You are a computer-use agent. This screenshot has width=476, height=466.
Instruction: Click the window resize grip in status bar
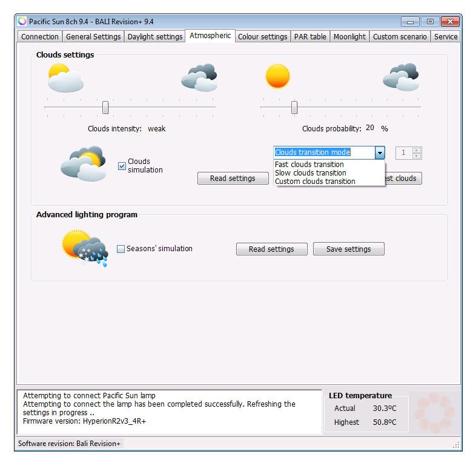click(456, 445)
